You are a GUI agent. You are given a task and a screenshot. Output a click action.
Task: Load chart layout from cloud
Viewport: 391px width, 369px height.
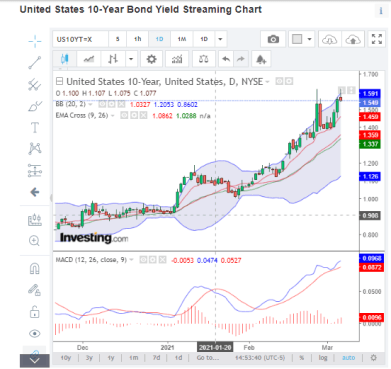pyautogui.click(x=329, y=40)
